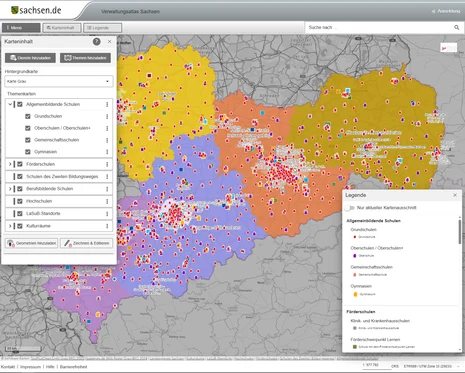The height and width of the screenshot is (373, 465).
Task: Click the Anmeldung login icon
Action: 433,11
